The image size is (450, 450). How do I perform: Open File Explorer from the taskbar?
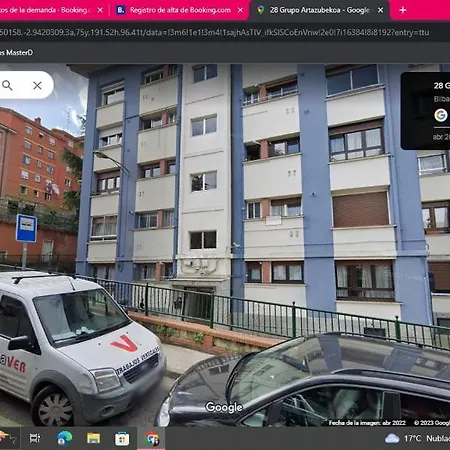tap(94, 438)
